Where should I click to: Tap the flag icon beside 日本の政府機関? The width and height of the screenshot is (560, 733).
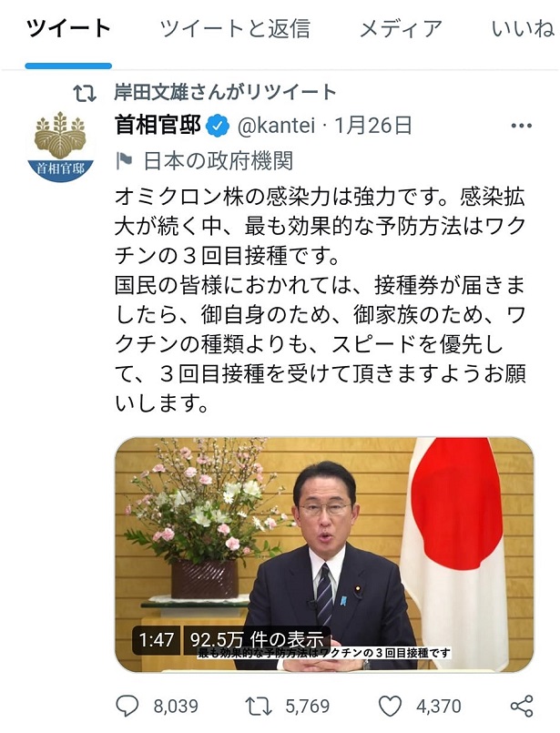(x=124, y=161)
